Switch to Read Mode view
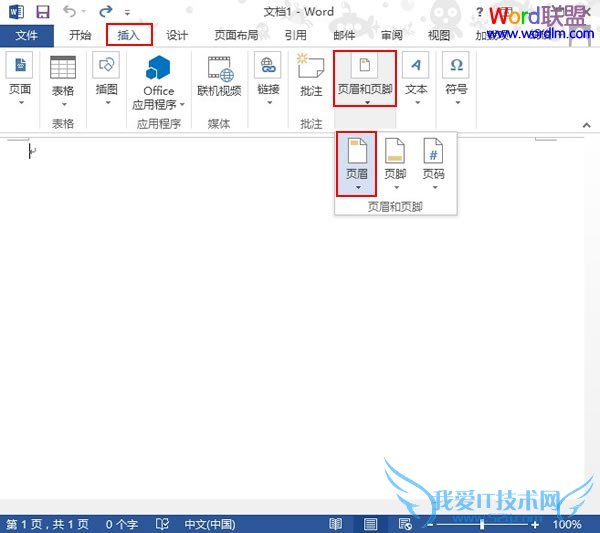The width and height of the screenshot is (600, 533). 335,524
